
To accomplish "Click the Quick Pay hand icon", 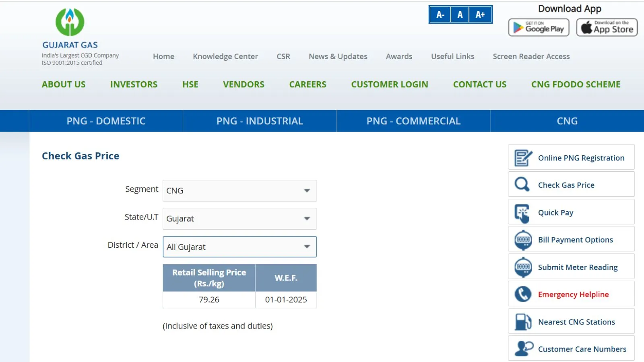I will tap(522, 212).
